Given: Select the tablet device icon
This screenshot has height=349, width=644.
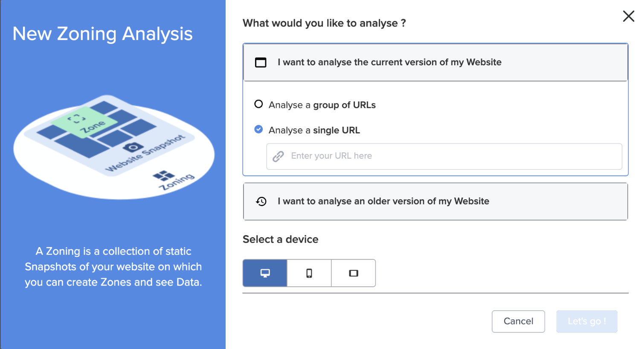Looking at the screenshot, I should [x=354, y=273].
